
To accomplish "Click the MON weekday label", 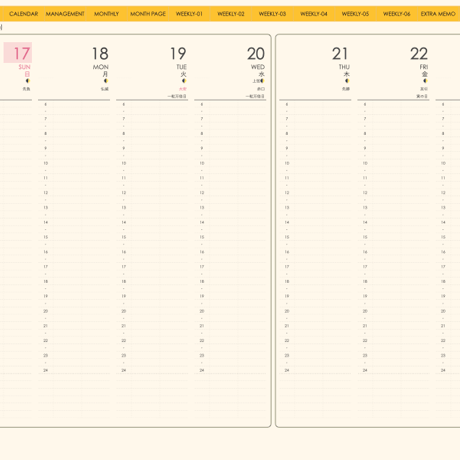I will [x=101, y=67].
